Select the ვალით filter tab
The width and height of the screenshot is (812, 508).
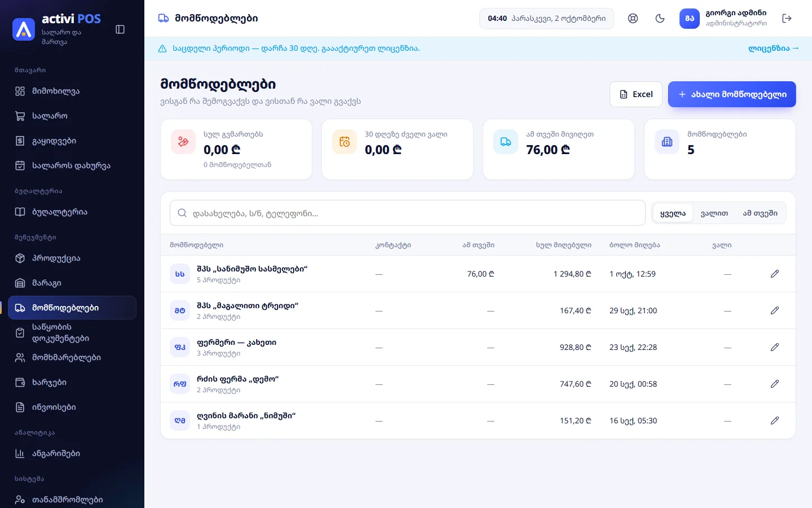coord(714,213)
